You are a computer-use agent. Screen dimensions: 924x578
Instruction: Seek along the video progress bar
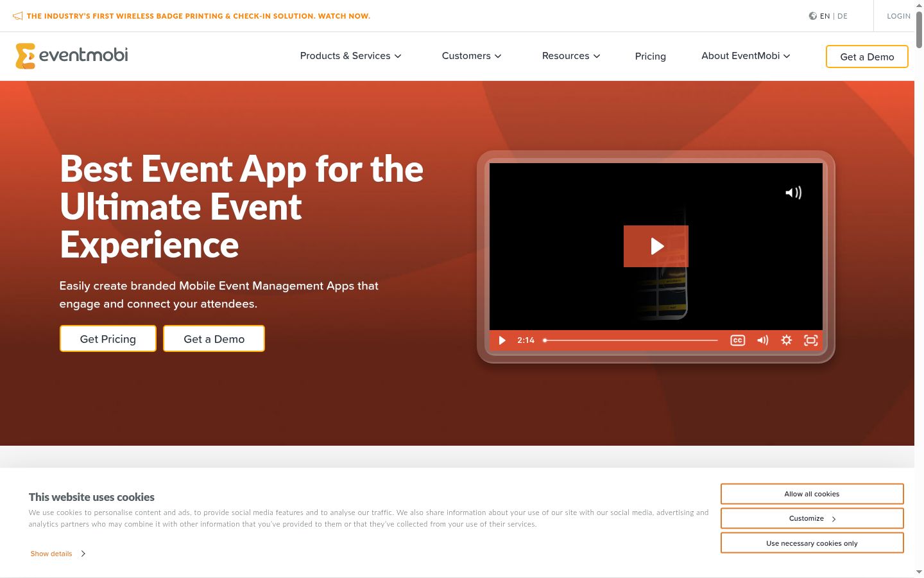click(x=631, y=340)
